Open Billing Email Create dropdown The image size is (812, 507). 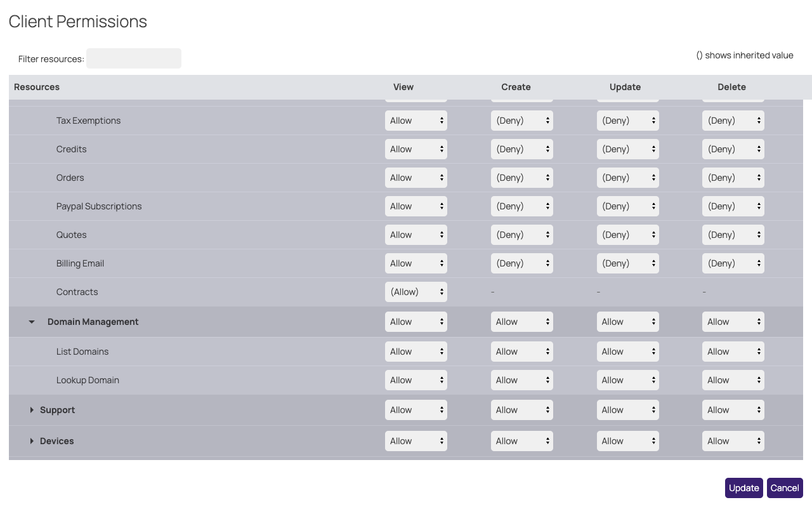pyautogui.click(x=522, y=263)
